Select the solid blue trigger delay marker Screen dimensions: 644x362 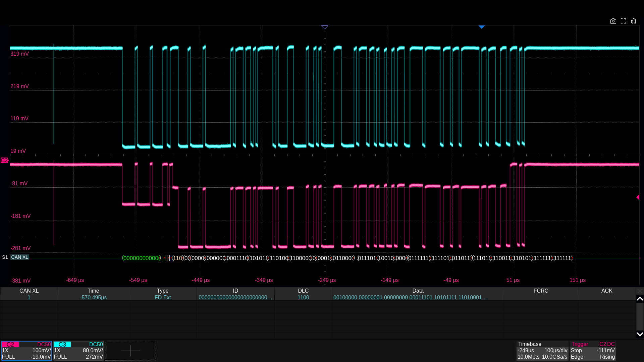click(481, 27)
